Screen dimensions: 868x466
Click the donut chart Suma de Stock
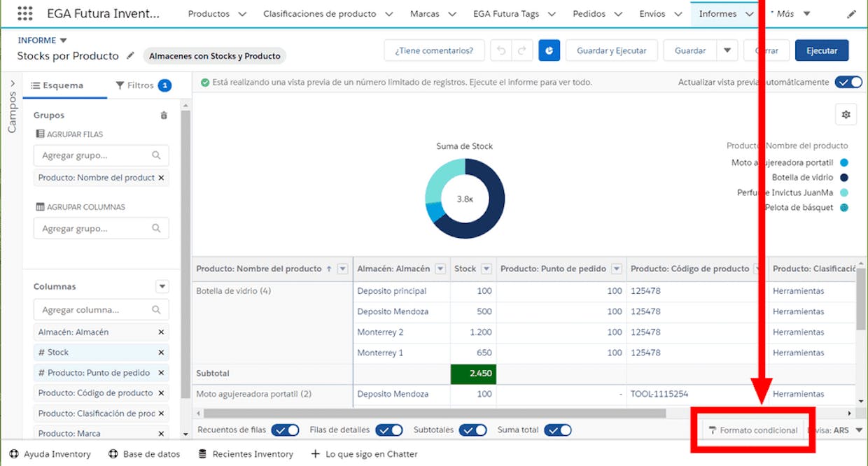[x=465, y=199]
